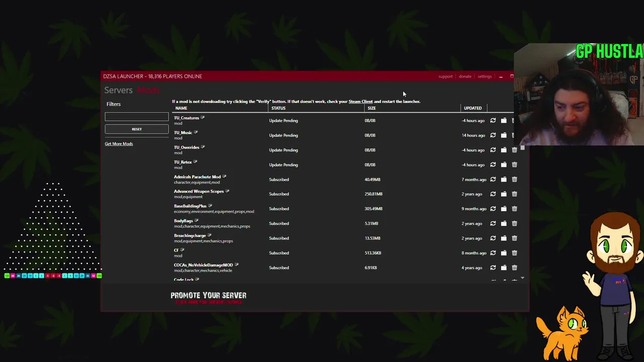Switch to the Mods tab

148,90
